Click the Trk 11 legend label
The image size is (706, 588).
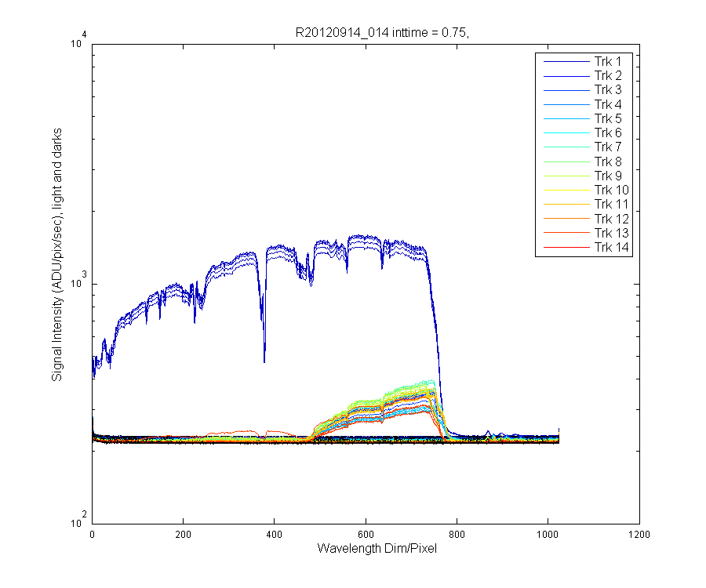tap(611, 205)
